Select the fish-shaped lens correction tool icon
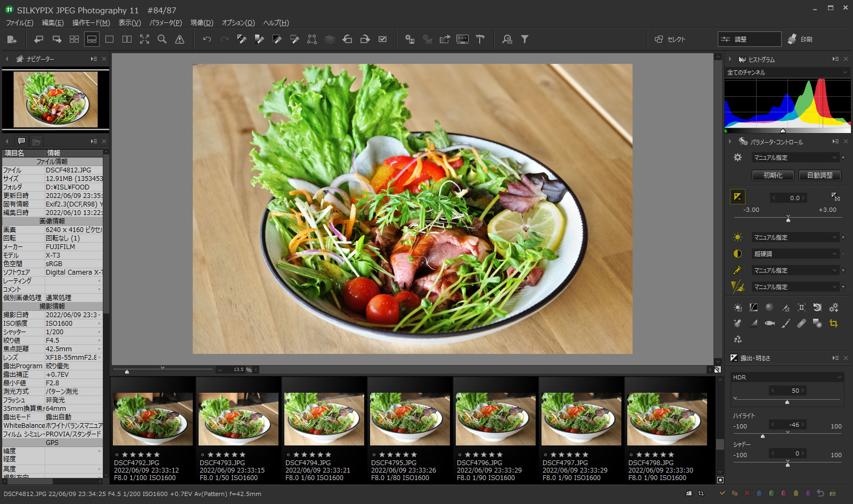 (x=769, y=323)
